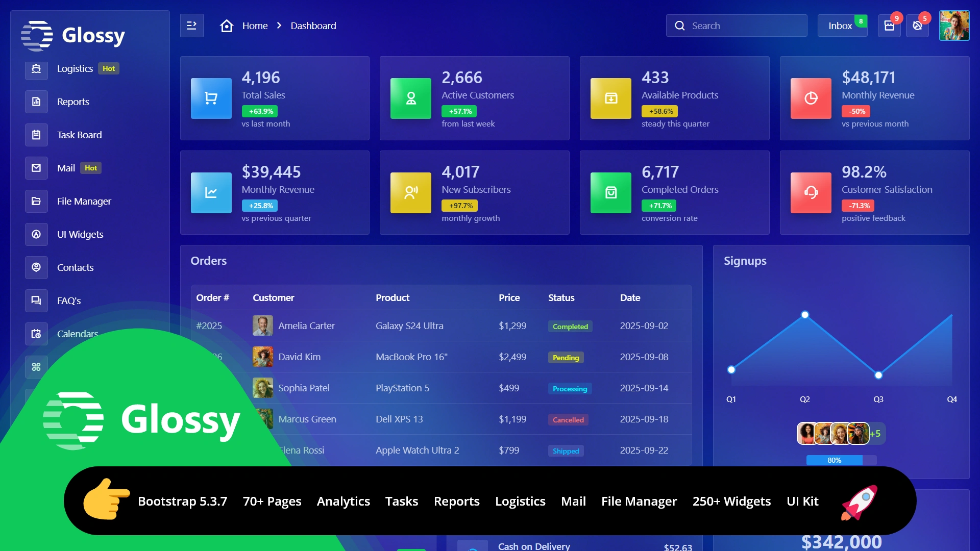The image size is (980, 551).
Task: Open notifications icon showing 5 alerts
Action: (917, 26)
